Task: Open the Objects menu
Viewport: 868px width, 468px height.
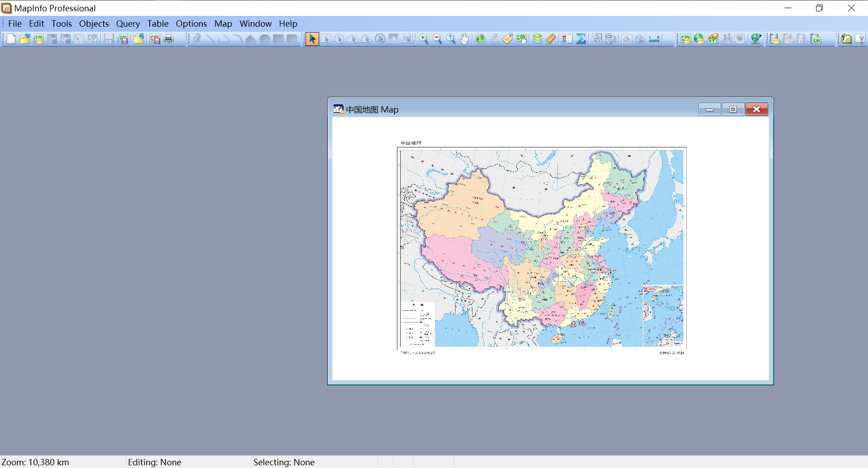Action: [x=94, y=24]
